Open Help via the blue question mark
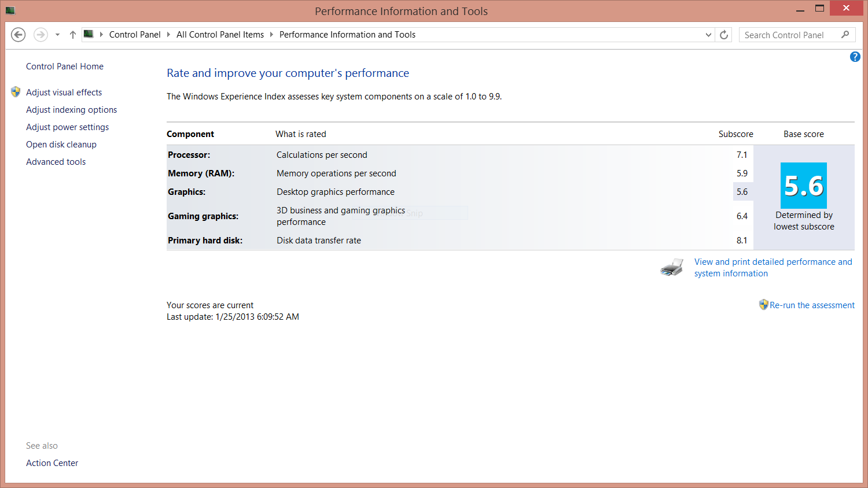 pyautogui.click(x=855, y=57)
